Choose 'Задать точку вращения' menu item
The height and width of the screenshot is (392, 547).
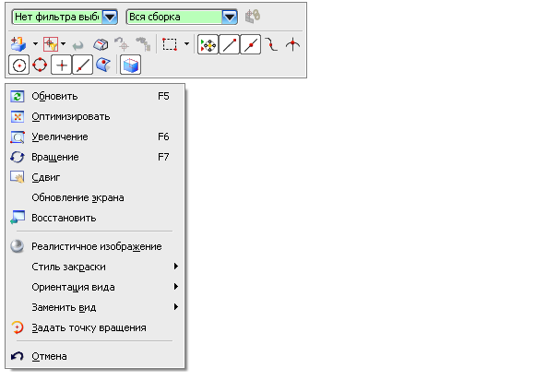(x=95, y=327)
